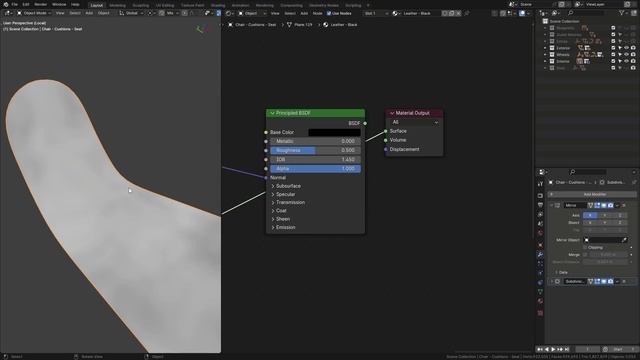Click the Play animation button

[553, 349]
